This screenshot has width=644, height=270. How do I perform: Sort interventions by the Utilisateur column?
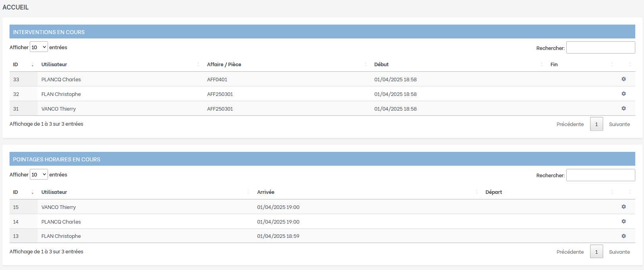(x=121, y=64)
